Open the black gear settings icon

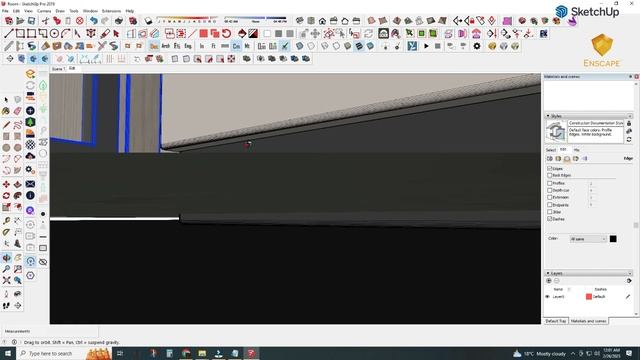click(477, 46)
